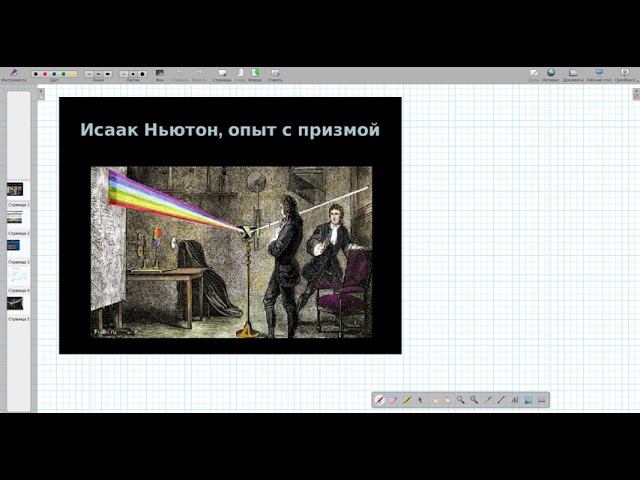Show the Рабочий стол desktop mode
Viewport: 640px width, 480px height.
coord(599,75)
